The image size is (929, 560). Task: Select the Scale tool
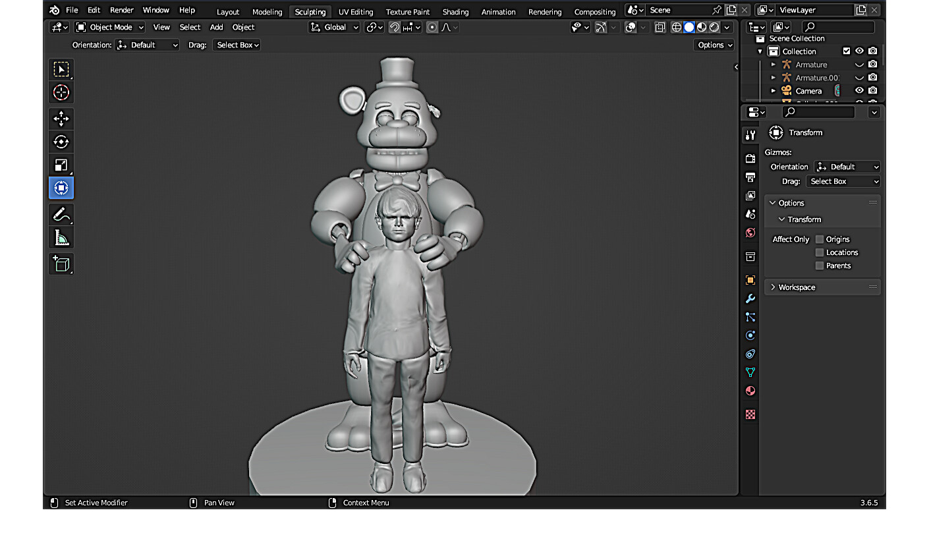pyautogui.click(x=61, y=165)
